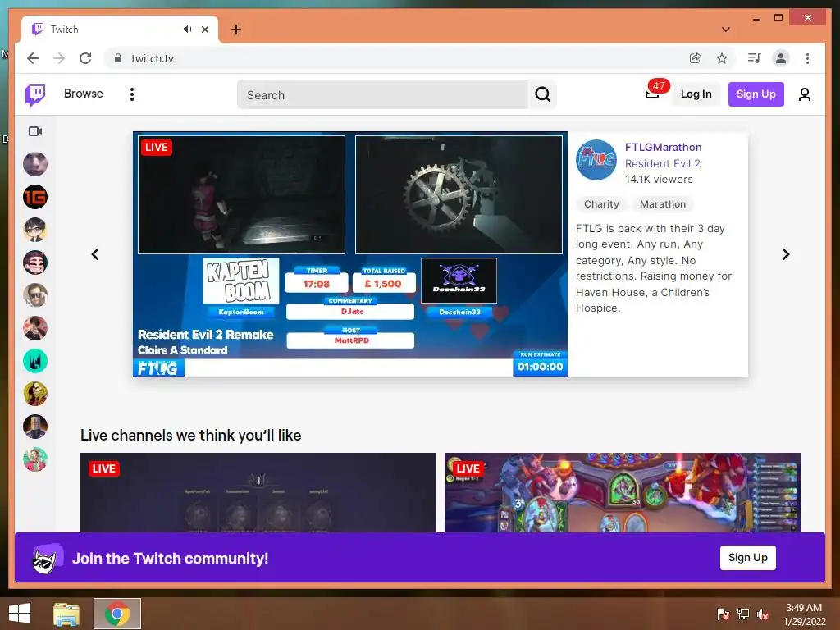
Task: Open the Resident Evil 2 game category link
Action: (663, 163)
